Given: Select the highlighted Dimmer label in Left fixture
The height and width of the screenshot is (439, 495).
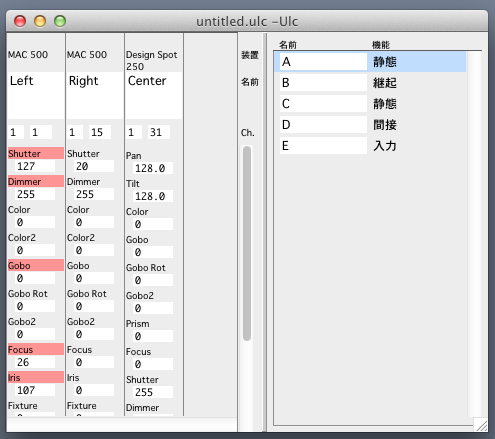Looking at the screenshot, I should click(36, 181).
